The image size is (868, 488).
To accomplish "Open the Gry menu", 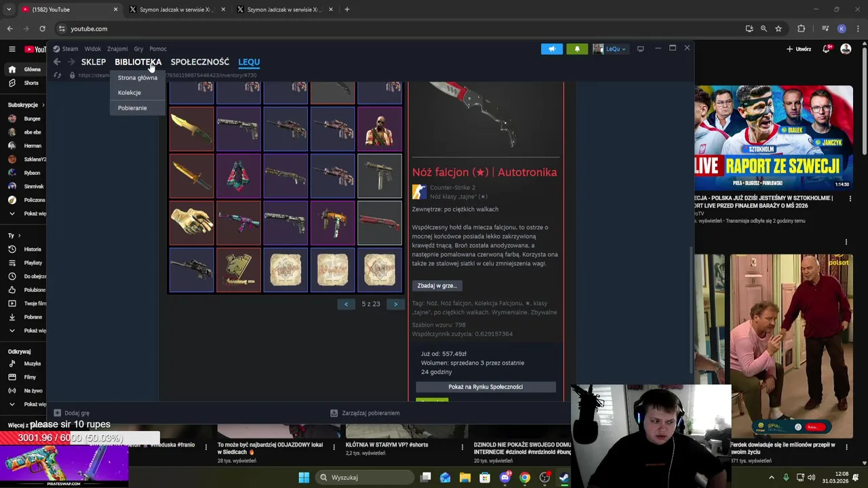I will coord(138,49).
